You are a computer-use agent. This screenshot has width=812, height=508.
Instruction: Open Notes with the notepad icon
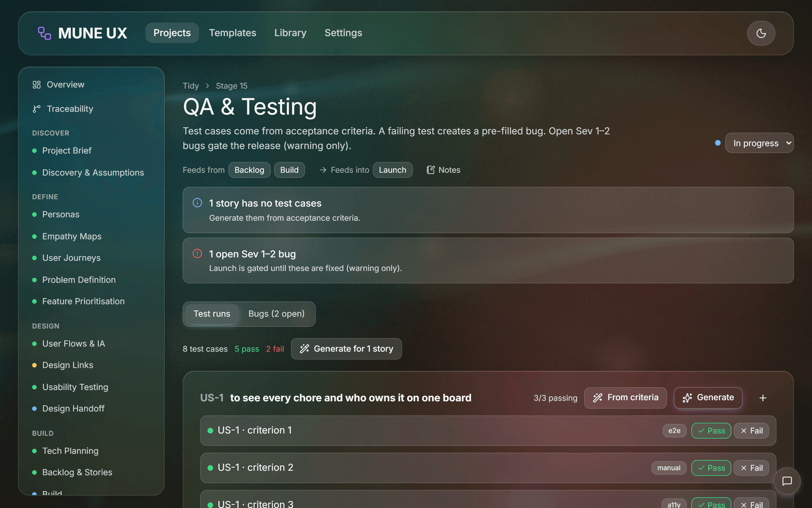(443, 170)
